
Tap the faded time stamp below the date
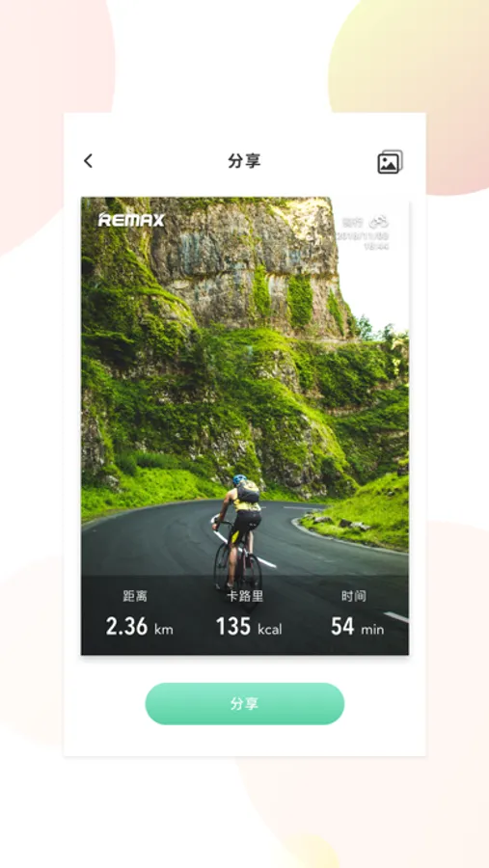click(376, 246)
